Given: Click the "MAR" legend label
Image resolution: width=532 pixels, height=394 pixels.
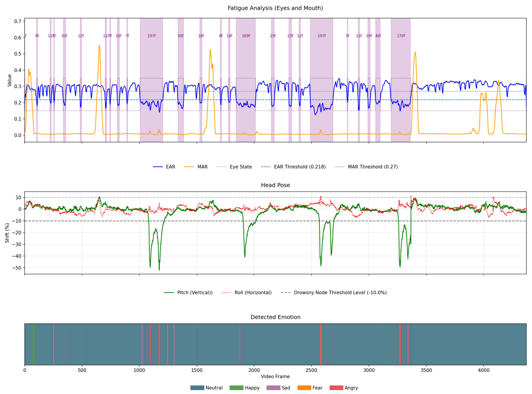Looking at the screenshot, I should 202,167.
